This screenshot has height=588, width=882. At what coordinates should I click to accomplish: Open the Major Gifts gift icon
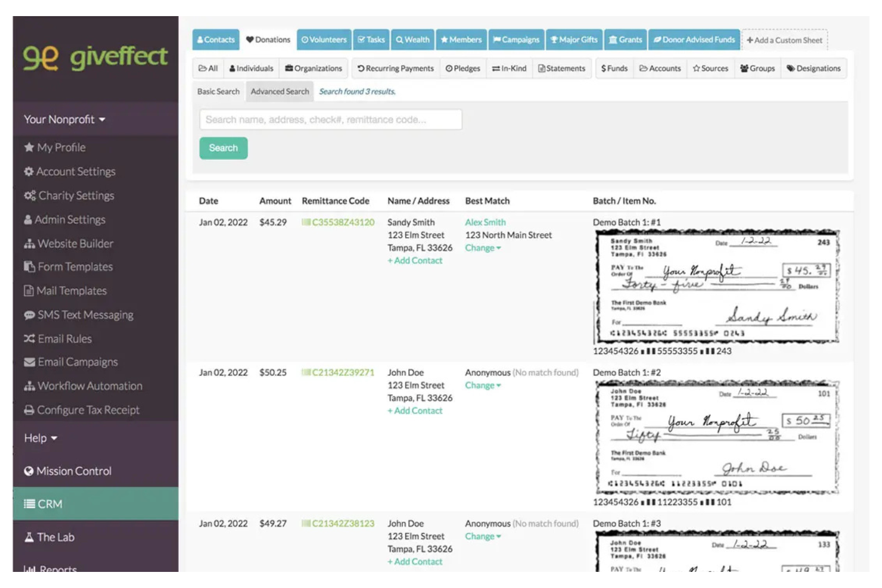[554, 39]
